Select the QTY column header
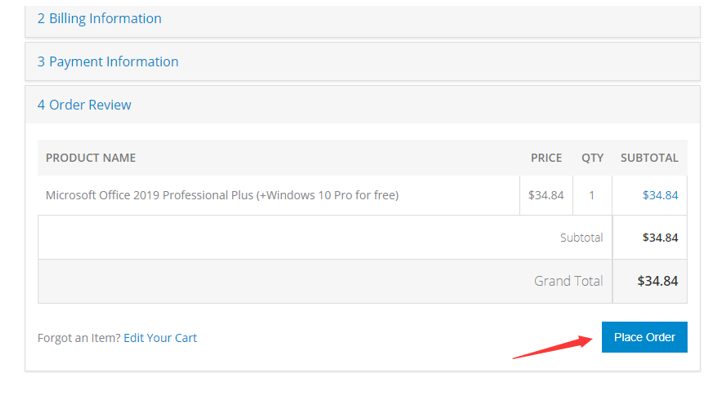Image resolution: width=720 pixels, height=395 pixels. 592,158
